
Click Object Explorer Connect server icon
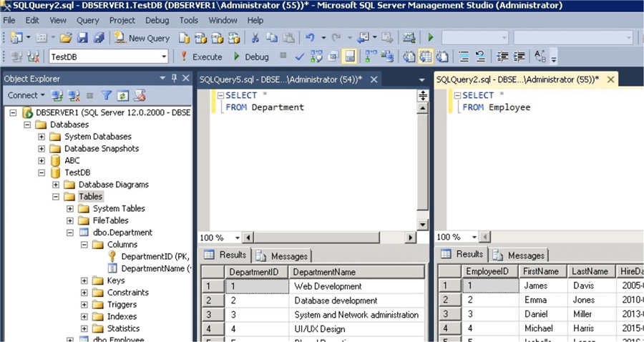[x=57, y=96]
